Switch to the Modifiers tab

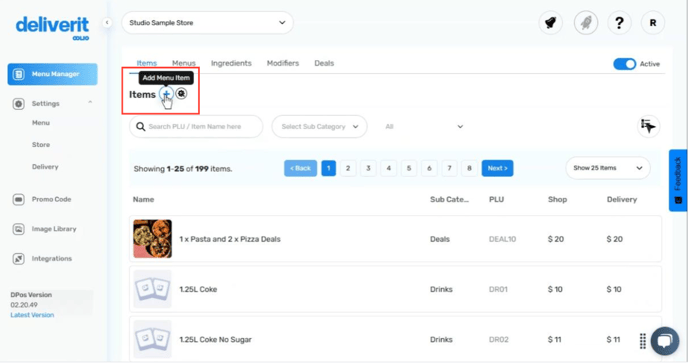pyautogui.click(x=283, y=63)
